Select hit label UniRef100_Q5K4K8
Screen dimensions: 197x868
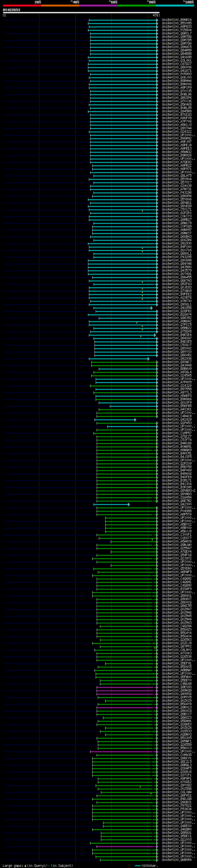point(176,104)
